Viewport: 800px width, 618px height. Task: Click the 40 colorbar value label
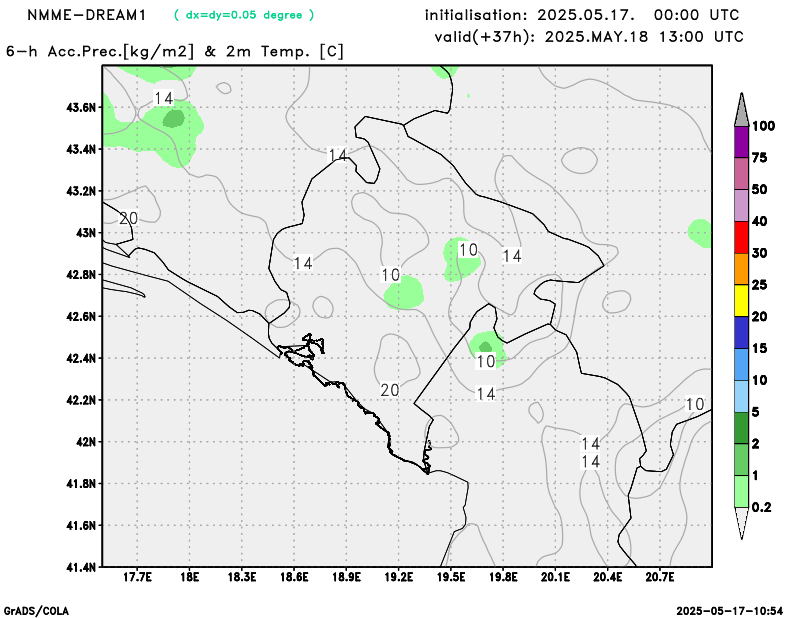point(760,221)
